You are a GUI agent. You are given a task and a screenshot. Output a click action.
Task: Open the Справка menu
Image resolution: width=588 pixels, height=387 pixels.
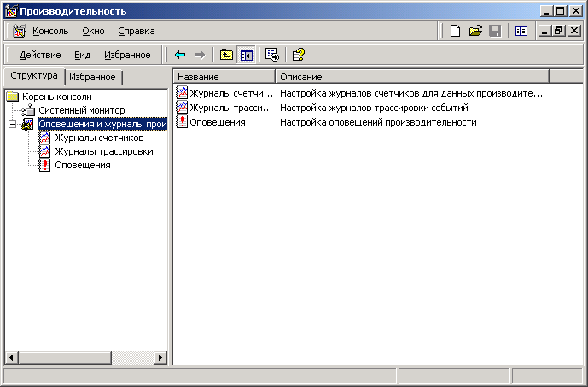pos(137,31)
